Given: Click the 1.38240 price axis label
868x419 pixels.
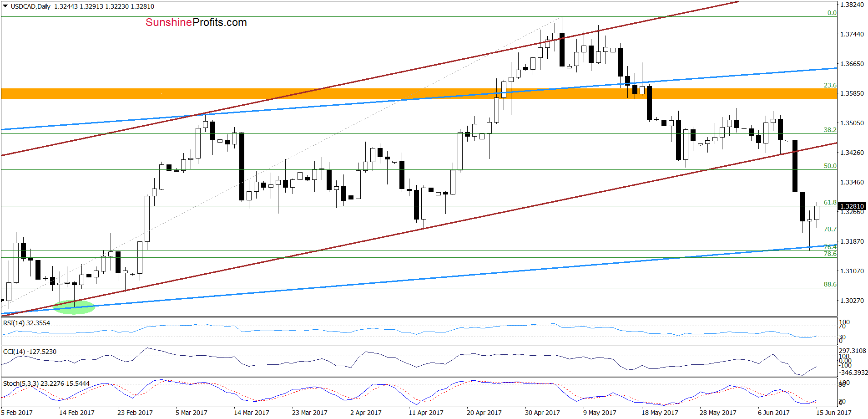Looking at the screenshot, I should (x=852, y=5).
